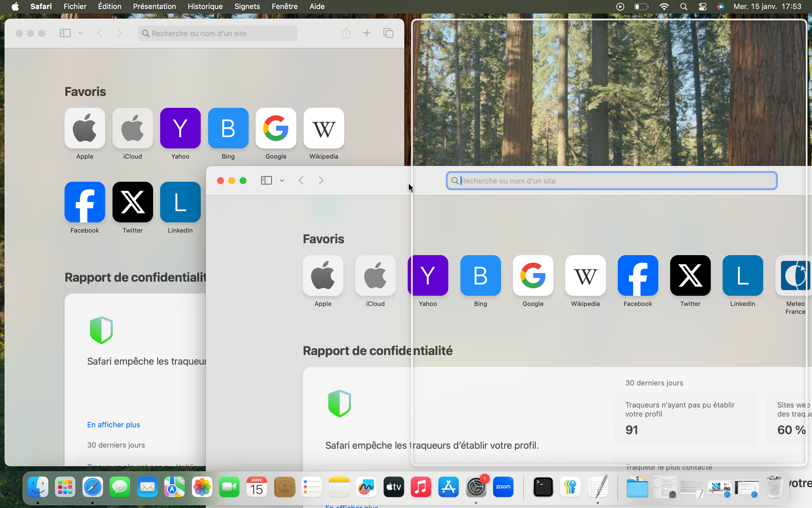812x508 pixels.
Task: Open Google favorite in back Safari window
Action: click(x=276, y=128)
